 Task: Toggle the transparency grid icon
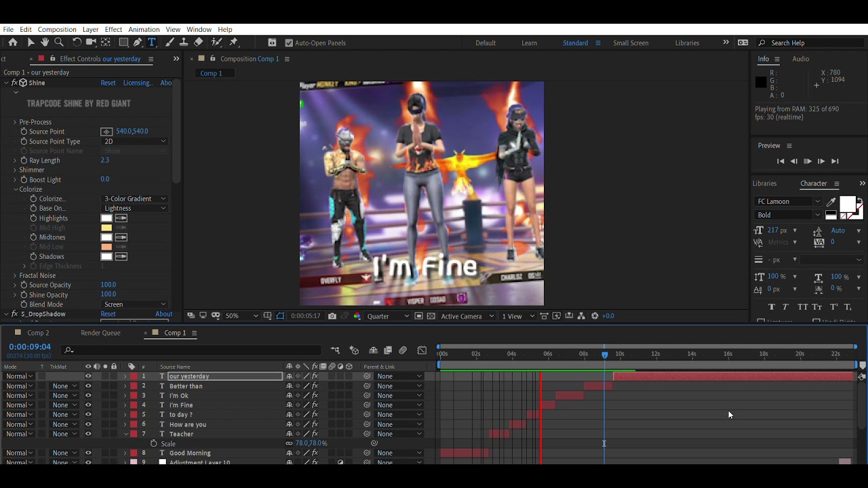(x=431, y=316)
